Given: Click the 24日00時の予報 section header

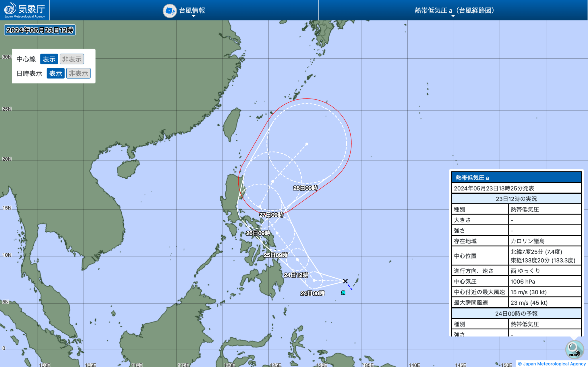Looking at the screenshot, I should click(x=516, y=314).
